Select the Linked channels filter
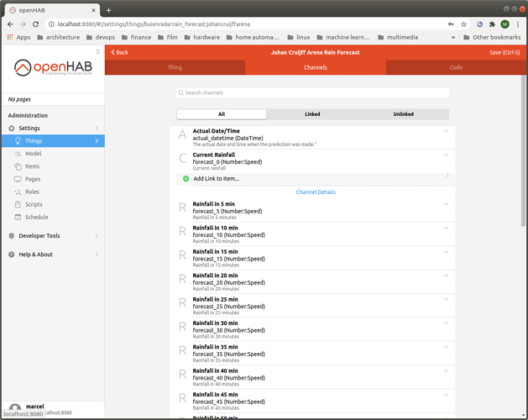 pyautogui.click(x=312, y=114)
